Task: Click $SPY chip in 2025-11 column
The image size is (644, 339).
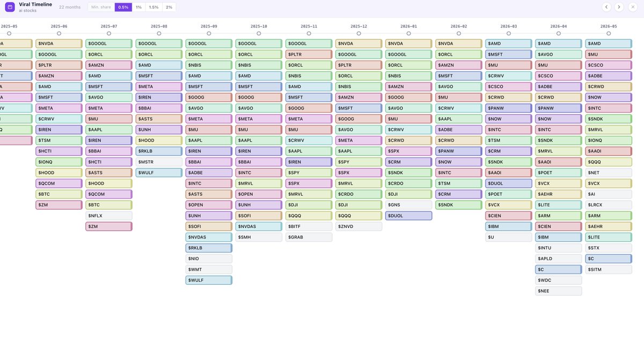Action: [x=309, y=173]
